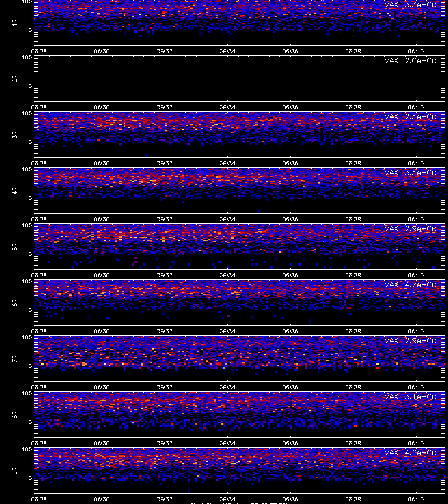Viewport: 448px width, 504px height.
Task: Click the 100 y-axis label of 9R panel
Action: pyautogui.click(x=27, y=449)
